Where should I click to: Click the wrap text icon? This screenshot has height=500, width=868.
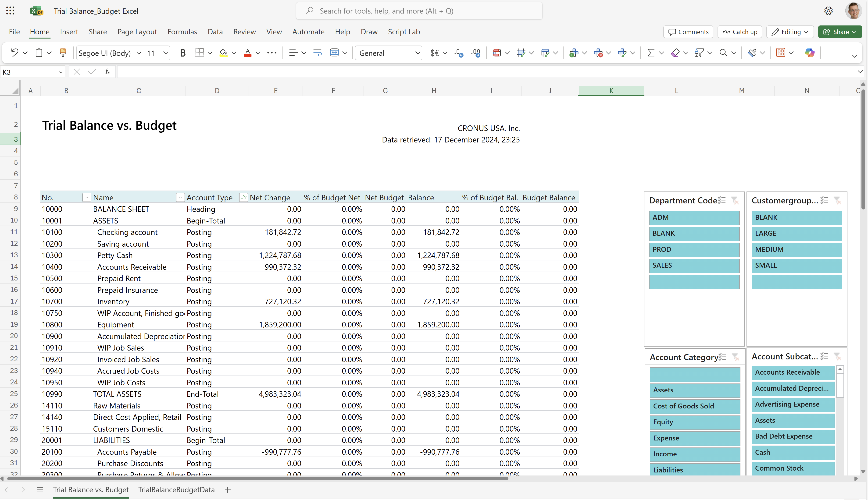click(x=318, y=53)
